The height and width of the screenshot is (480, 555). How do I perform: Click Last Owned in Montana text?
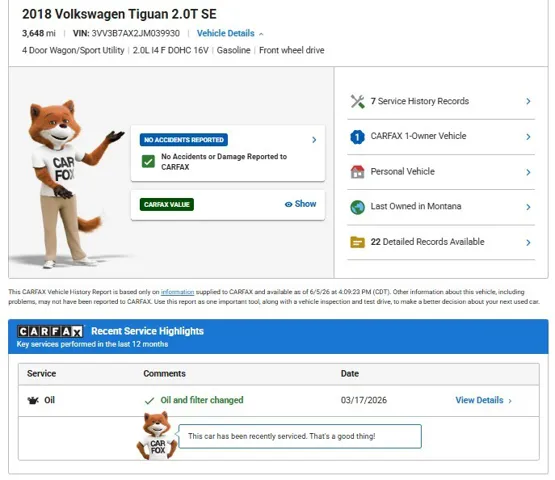coord(416,206)
